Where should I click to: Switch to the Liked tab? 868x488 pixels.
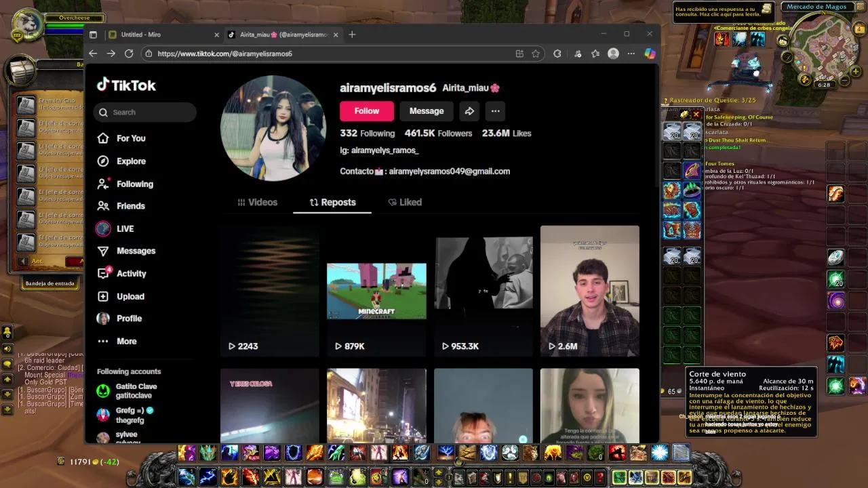[x=405, y=202]
